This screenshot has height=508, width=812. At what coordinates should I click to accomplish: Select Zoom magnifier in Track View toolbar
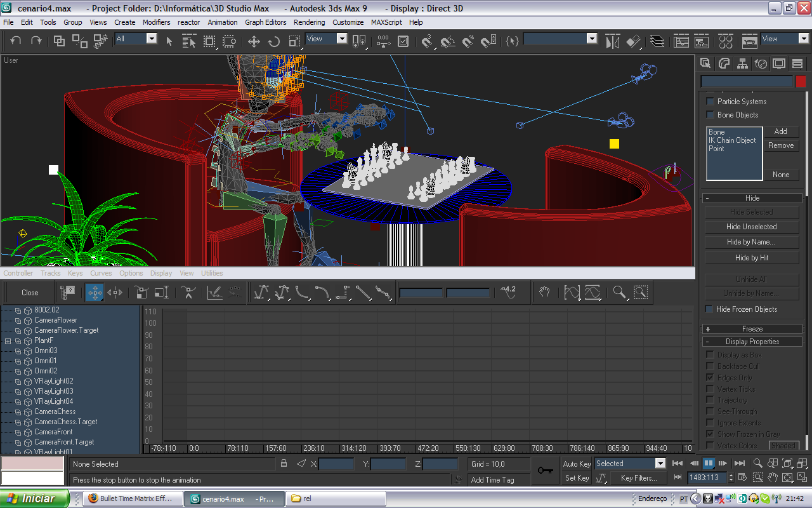(x=620, y=293)
